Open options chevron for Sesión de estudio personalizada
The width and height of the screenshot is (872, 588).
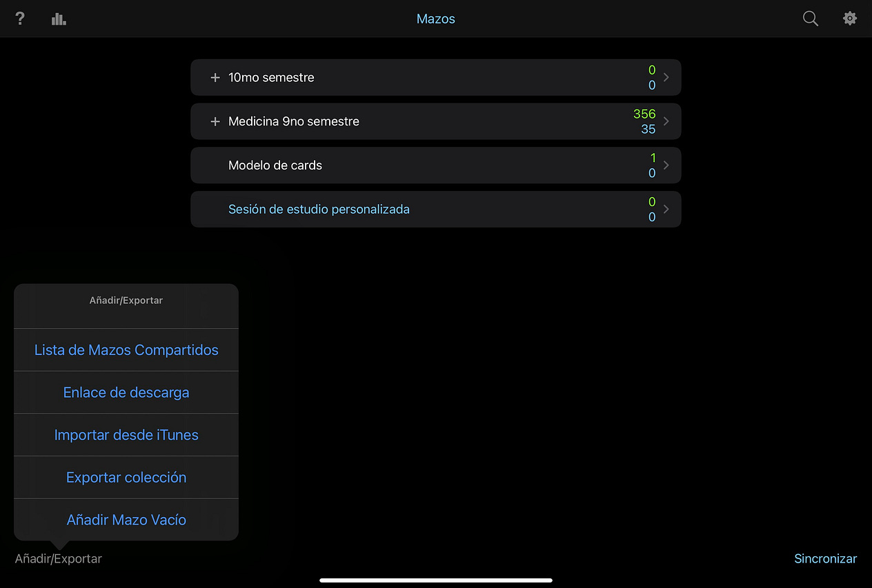click(665, 209)
